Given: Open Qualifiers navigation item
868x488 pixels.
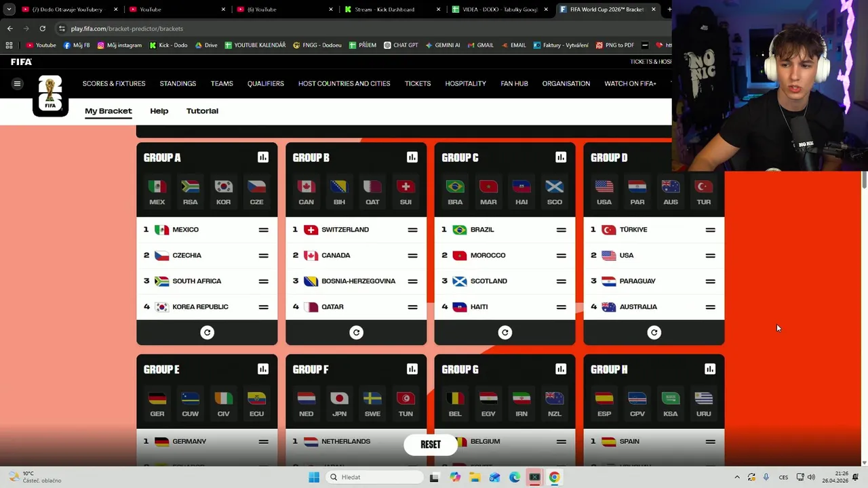Looking at the screenshot, I should [266, 83].
